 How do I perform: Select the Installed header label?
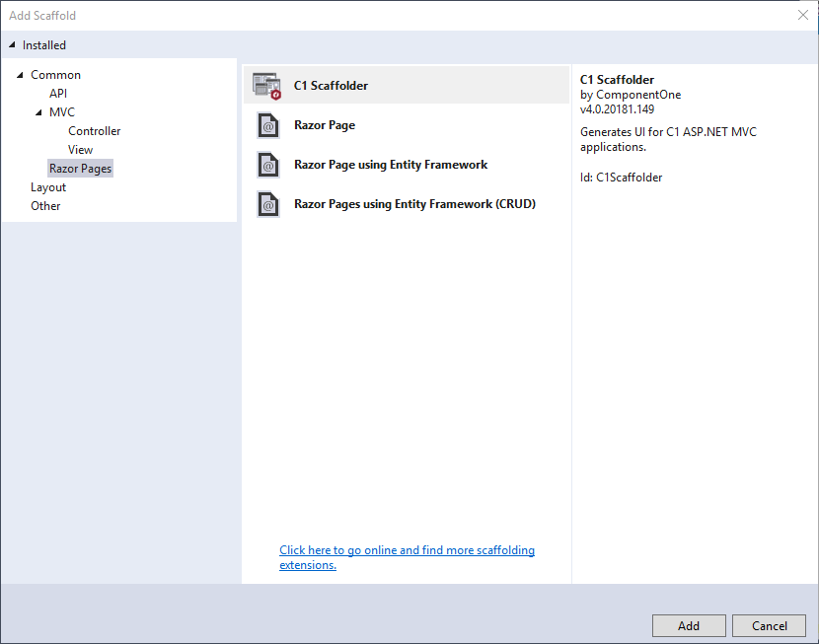pyautogui.click(x=43, y=45)
